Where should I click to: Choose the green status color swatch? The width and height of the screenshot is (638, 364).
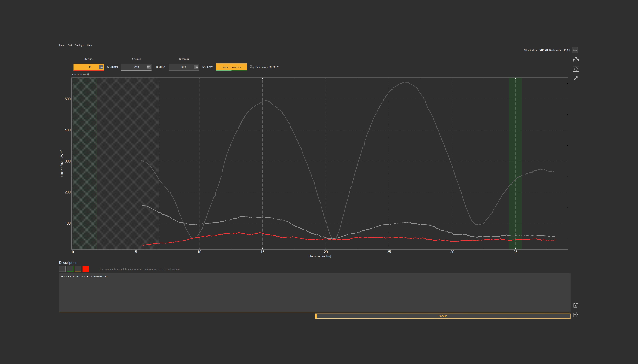click(70, 269)
